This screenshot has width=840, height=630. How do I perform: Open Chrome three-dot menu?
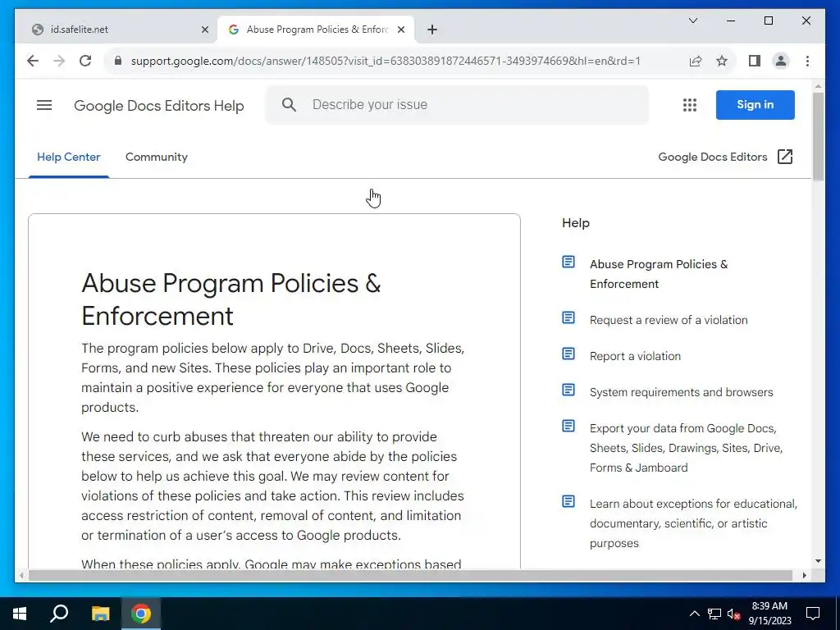coord(807,61)
